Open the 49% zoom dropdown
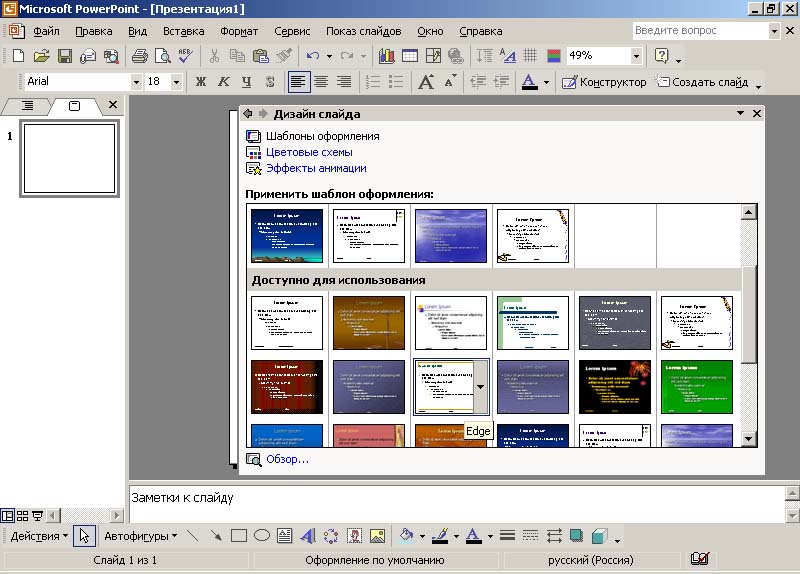800x574 pixels. tap(636, 56)
